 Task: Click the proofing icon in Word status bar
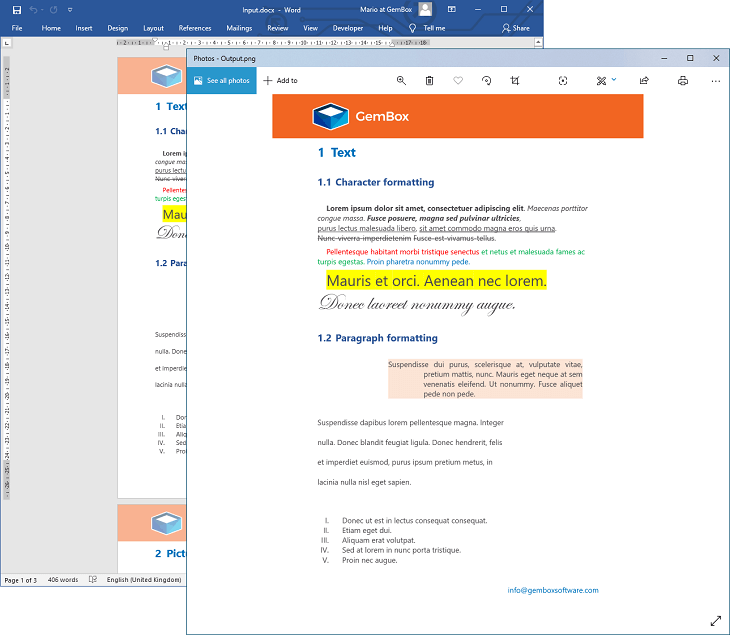tap(93, 580)
